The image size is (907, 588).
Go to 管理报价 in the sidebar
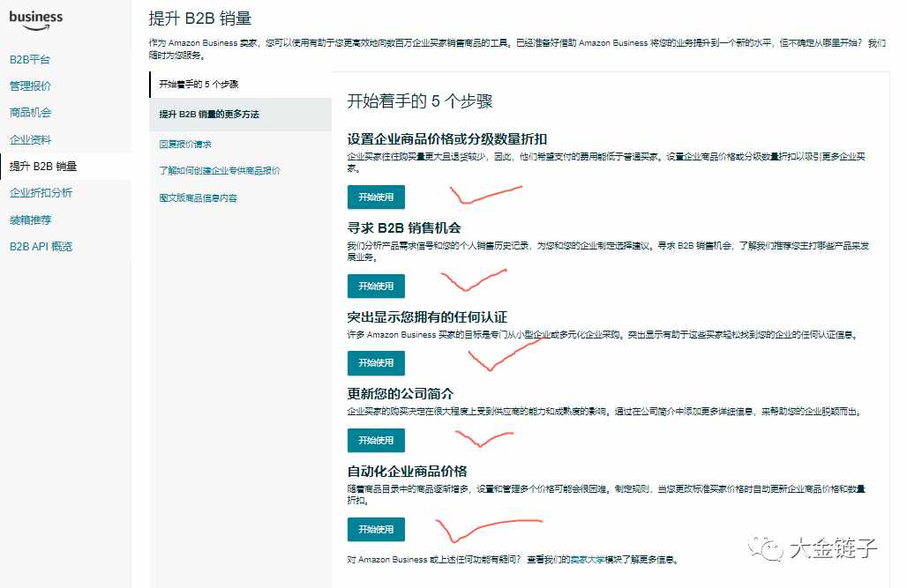coord(30,86)
